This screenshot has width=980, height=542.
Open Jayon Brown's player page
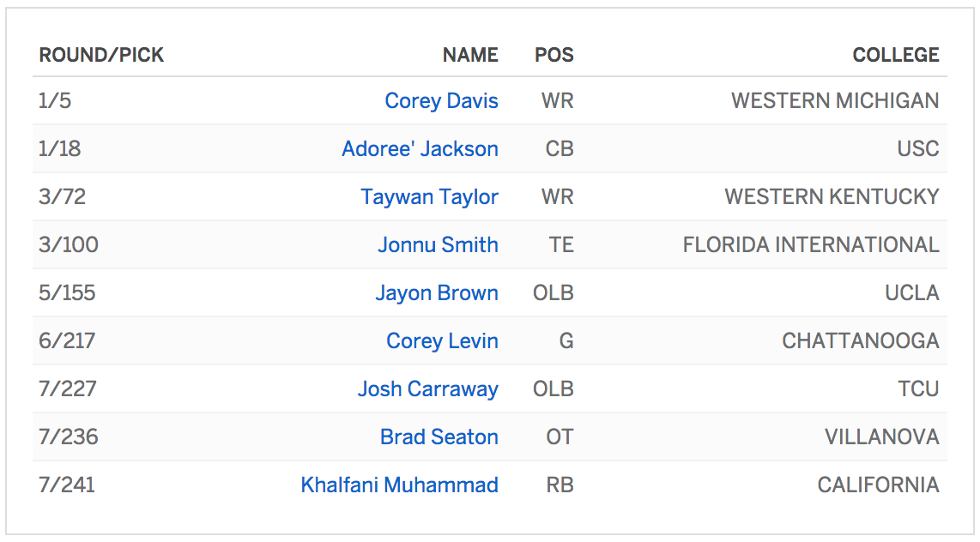pyautogui.click(x=436, y=293)
